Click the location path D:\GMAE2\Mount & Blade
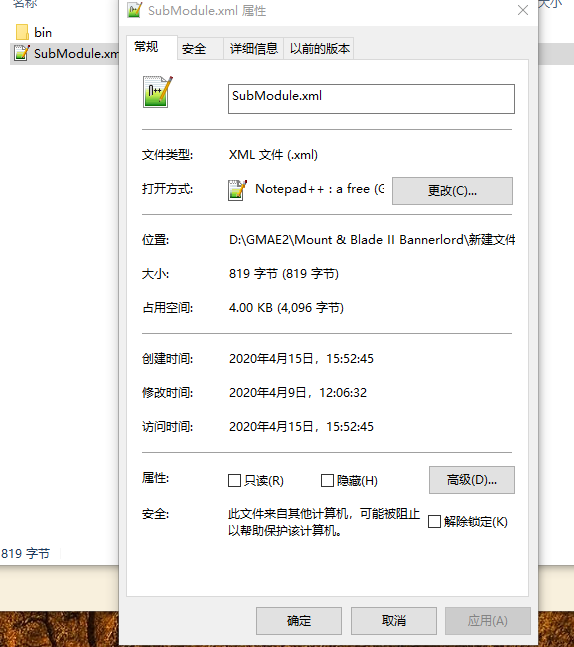This screenshot has width=574, height=647. coord(372,240)
